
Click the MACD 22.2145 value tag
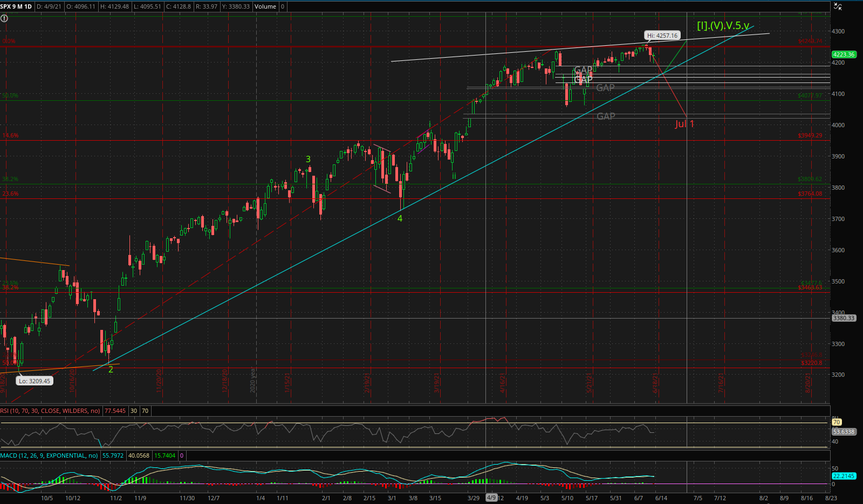point(844,476)
